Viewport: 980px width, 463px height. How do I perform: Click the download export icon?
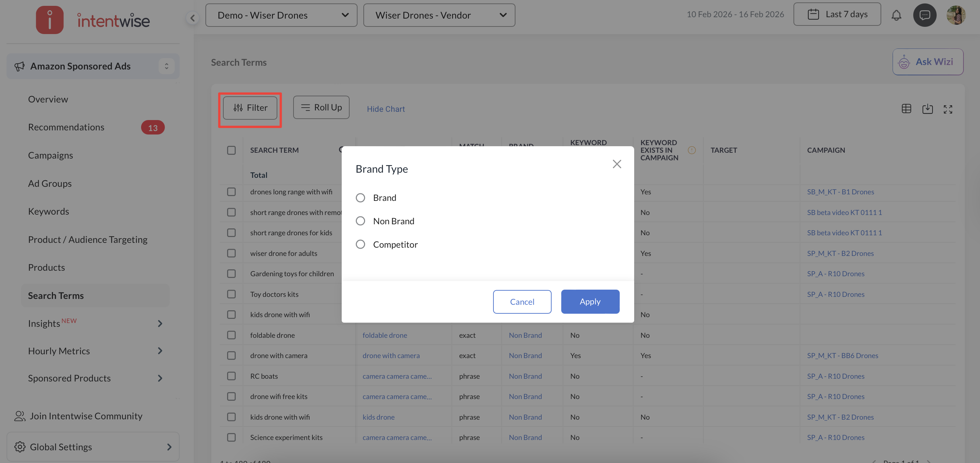pos(927,109)
